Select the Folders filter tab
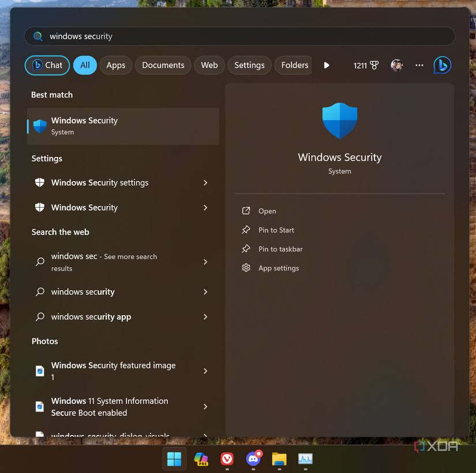The width and height of the screenshot is (476, 473). click(x=294, y=65)
